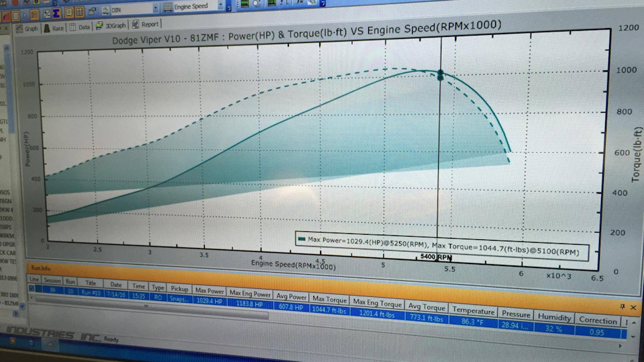Click the Temperature column header
Viewport: 644px width, 362px height.
click(473, 311)
